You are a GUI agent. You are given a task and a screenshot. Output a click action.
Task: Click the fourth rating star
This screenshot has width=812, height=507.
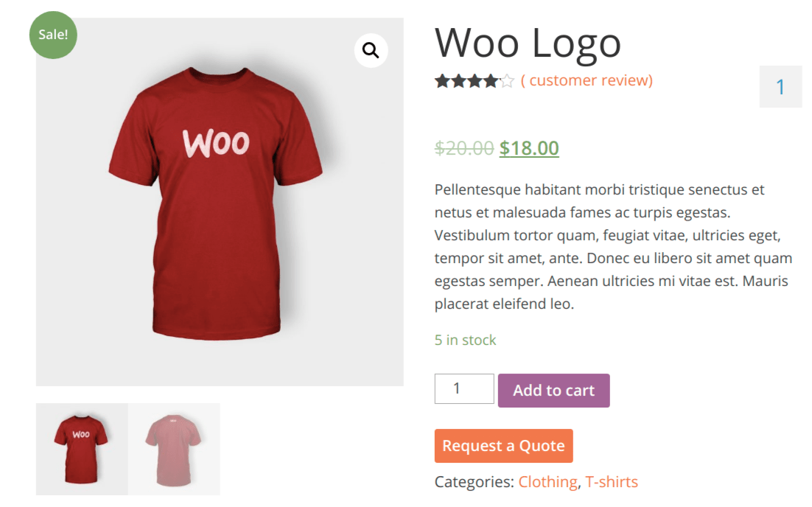pyautogui.click(x=491, y=81)
